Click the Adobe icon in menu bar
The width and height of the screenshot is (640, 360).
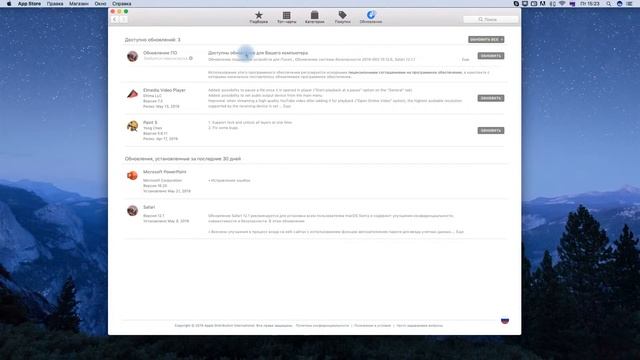(x=542, y=4)
